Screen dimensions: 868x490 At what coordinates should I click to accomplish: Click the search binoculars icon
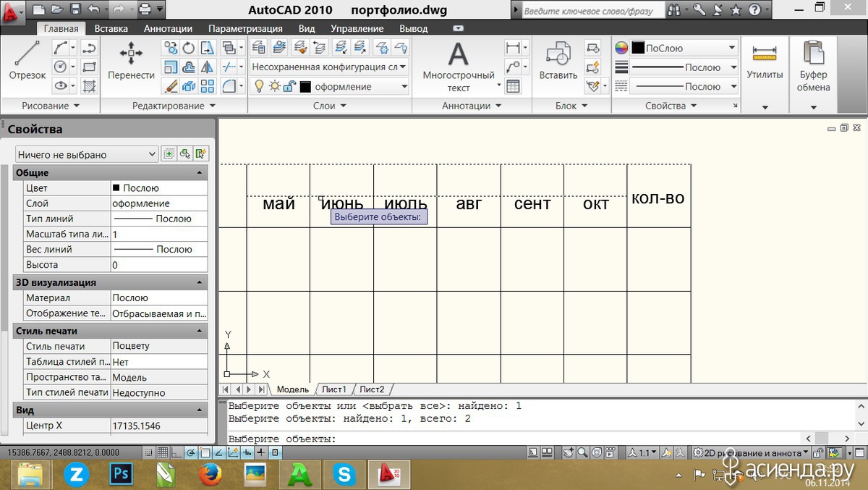674,10
